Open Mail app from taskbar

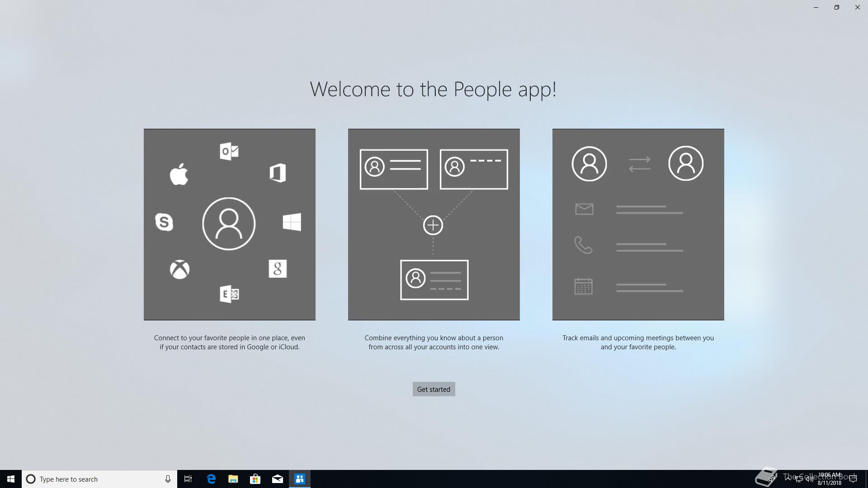(x=278, y=479)
